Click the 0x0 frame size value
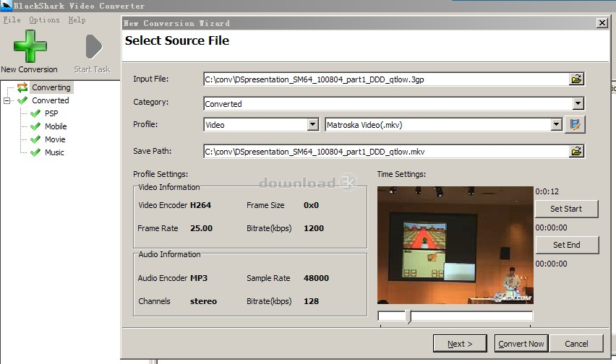 coord(311,205)
